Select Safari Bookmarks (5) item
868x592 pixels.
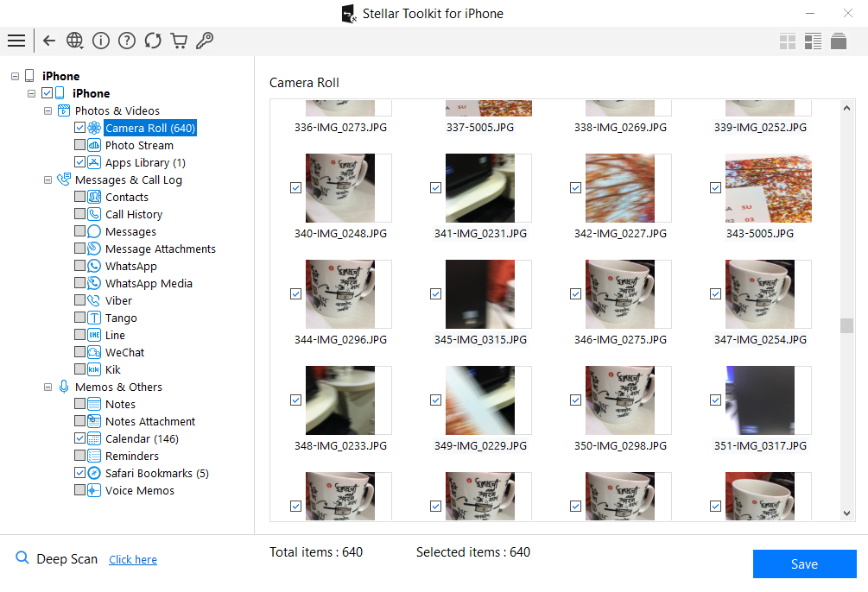pyautogui.click(x=156, y=473)
